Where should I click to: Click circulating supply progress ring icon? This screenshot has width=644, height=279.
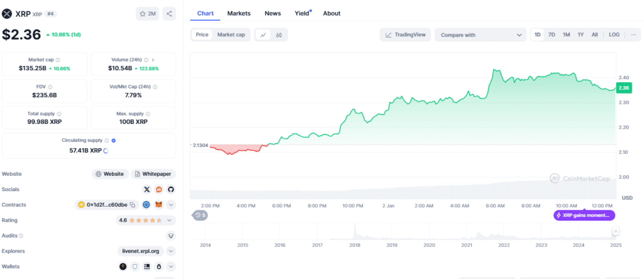coord(106,151)
